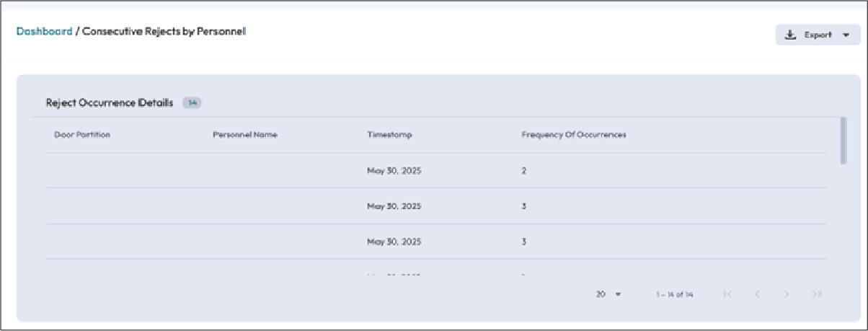Go to the Dashboard breadcrumb link
The height and width of the screenshot is (331, 868).
click(x=45, y=32)
